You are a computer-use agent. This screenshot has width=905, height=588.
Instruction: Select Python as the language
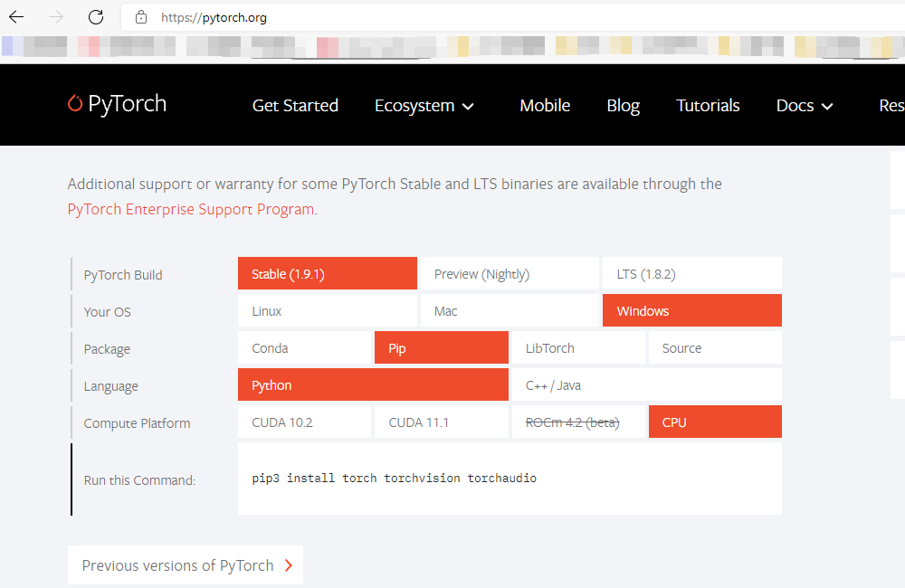point(373,384)
